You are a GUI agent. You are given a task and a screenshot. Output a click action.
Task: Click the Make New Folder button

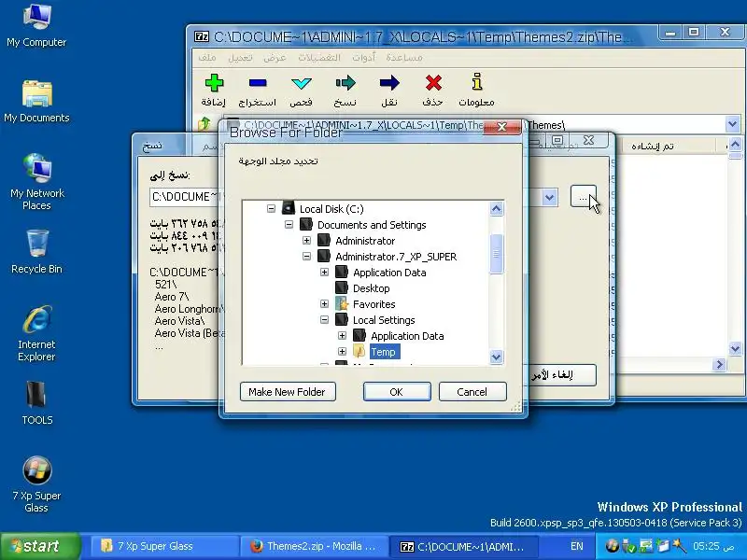288,391
